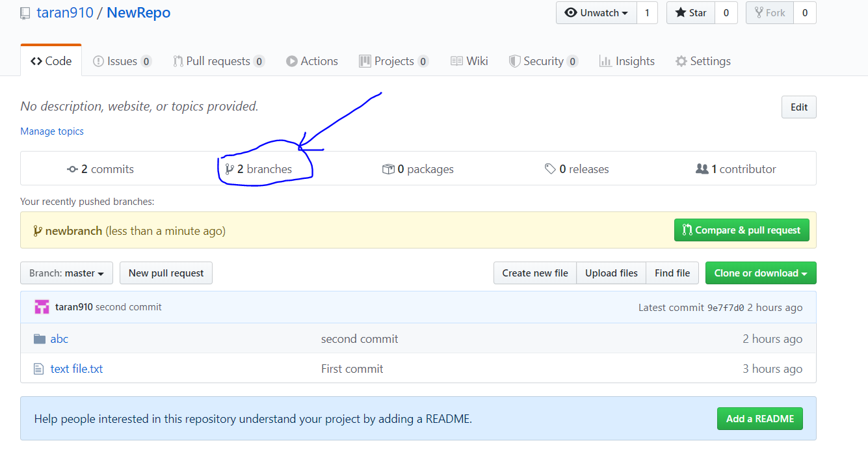Screen dimensions: 868x471
Task: Open the Unwatch notifications dropdown
Action: [596, 13]
